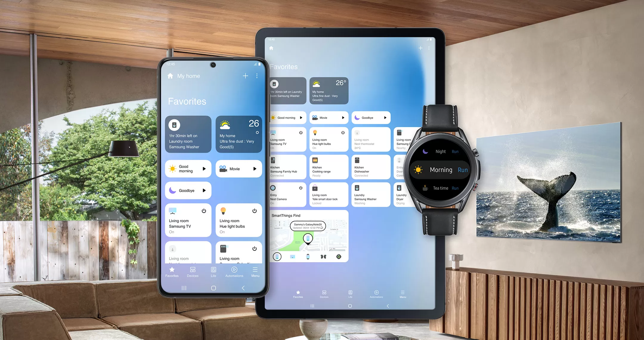The width and height of the screenshot is (644, 340).
Task: Toggle Living room Hue light bulbs
Action: point(254,209)
